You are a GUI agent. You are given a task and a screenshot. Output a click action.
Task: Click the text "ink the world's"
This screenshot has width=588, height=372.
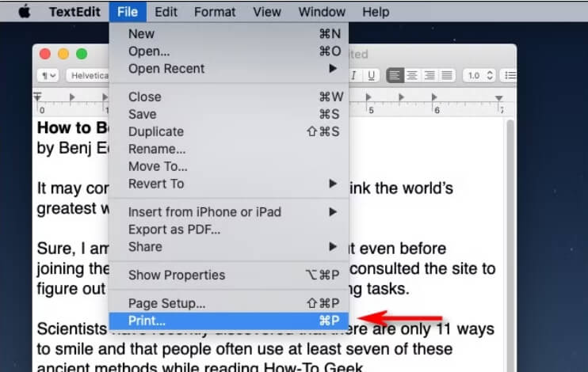pyautogui.click(x=401, y=188)
